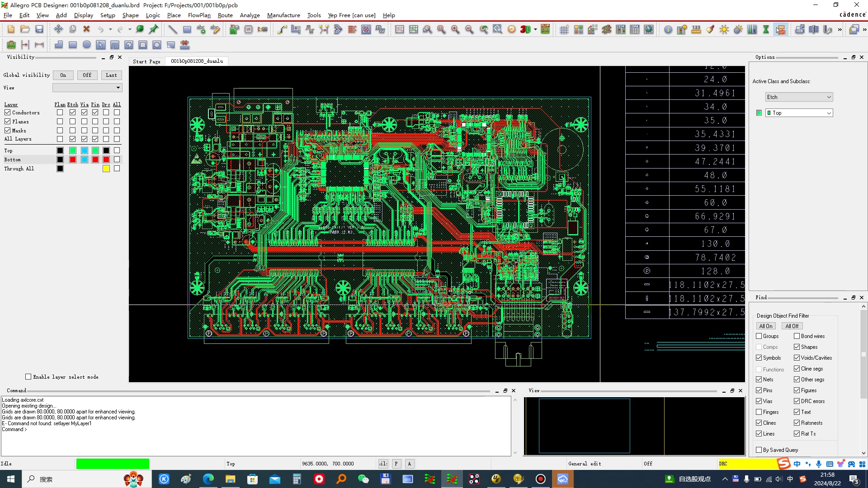Click the Save design icon
The image size is (868, 488).
coord(39,29)
